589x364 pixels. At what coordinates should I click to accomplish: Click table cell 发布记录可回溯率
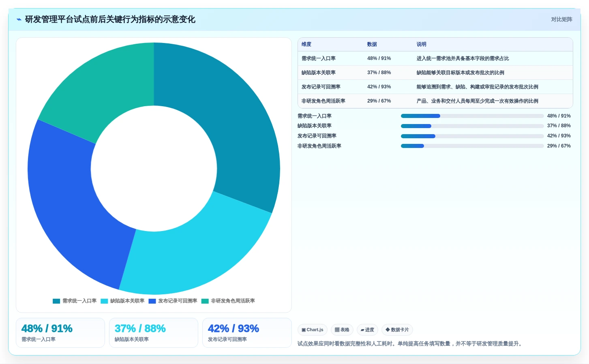click(321, 87)
